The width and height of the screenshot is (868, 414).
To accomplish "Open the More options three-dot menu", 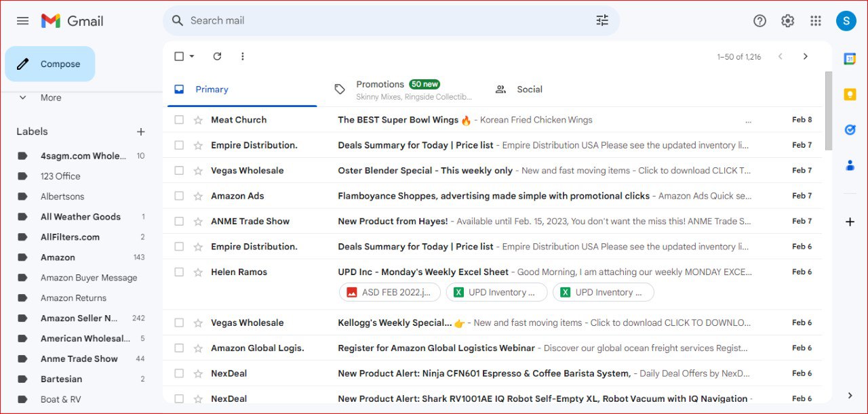I will [243, 56].
